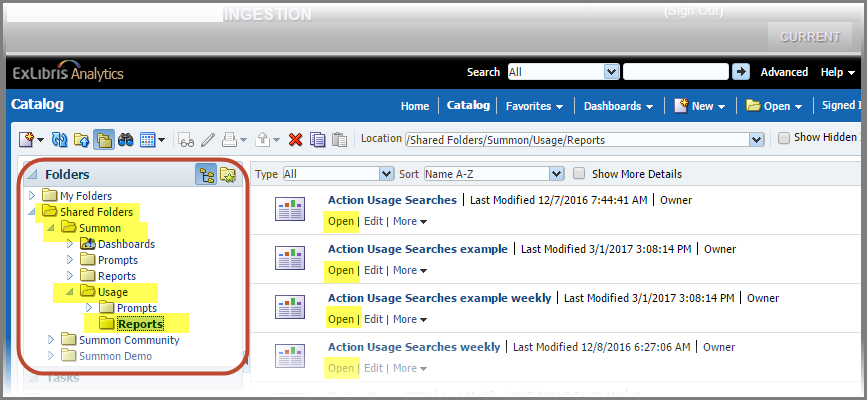The image size is (867, 400).
Task: Open the Action Usage Searches report link
Action: coord(392,200)
